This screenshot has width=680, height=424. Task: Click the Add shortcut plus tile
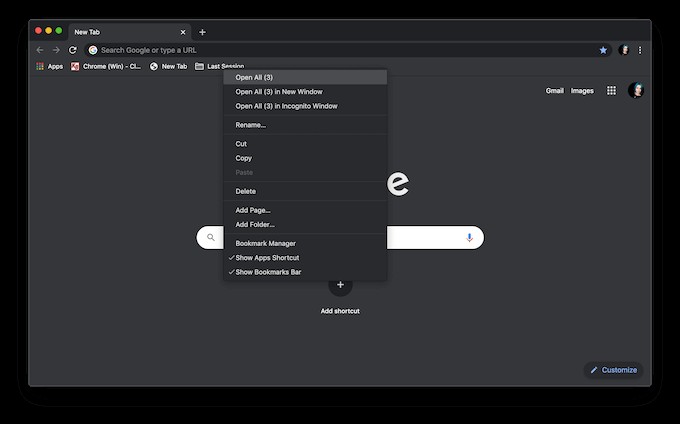(x=340, y=285)
